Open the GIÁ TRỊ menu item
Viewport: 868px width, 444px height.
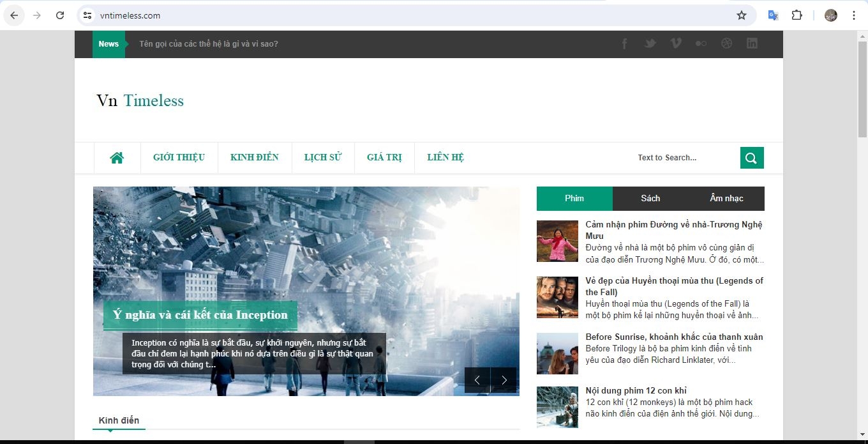(384, 158)
